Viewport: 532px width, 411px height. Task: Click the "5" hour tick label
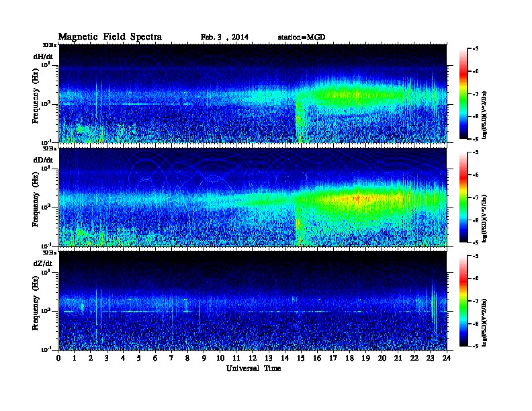click(x=139, y=359)
